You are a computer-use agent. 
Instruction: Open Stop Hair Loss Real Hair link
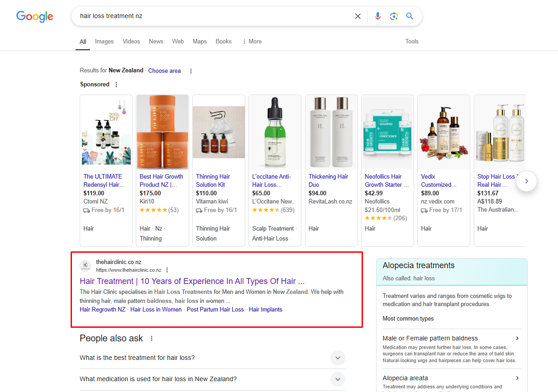pos(496,180)
